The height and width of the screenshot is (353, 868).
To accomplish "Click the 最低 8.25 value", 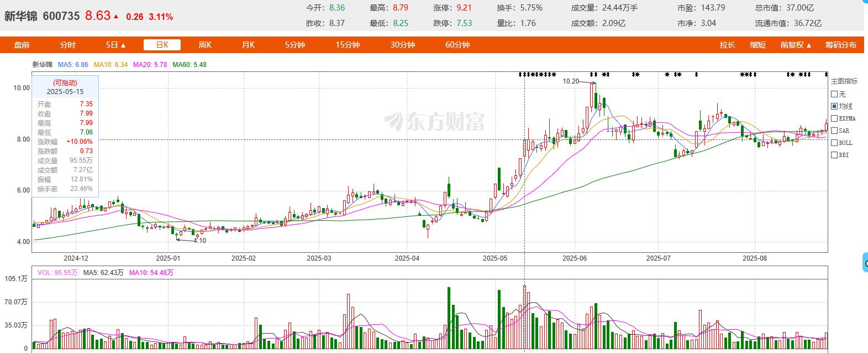I will coord(401,23).
